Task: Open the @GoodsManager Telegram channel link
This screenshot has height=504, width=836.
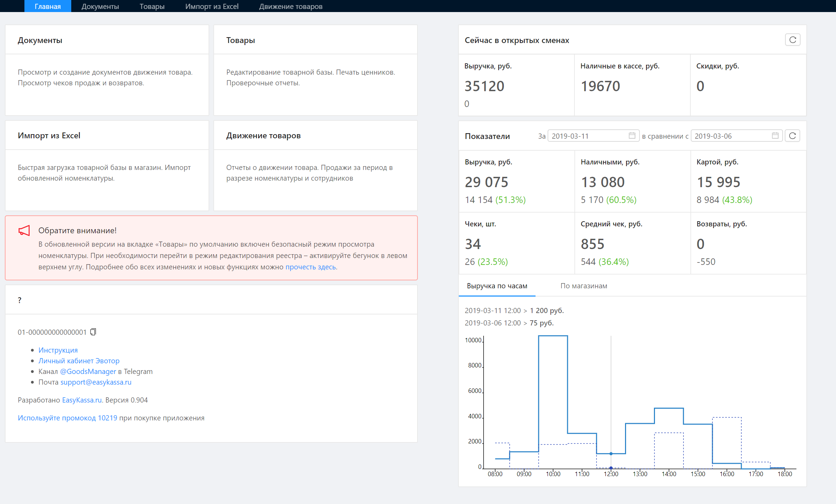Action: (x=88, y=372)
